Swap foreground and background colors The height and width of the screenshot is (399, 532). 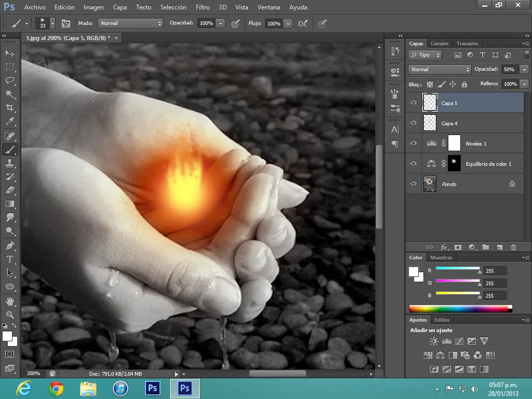pos(14,325)
